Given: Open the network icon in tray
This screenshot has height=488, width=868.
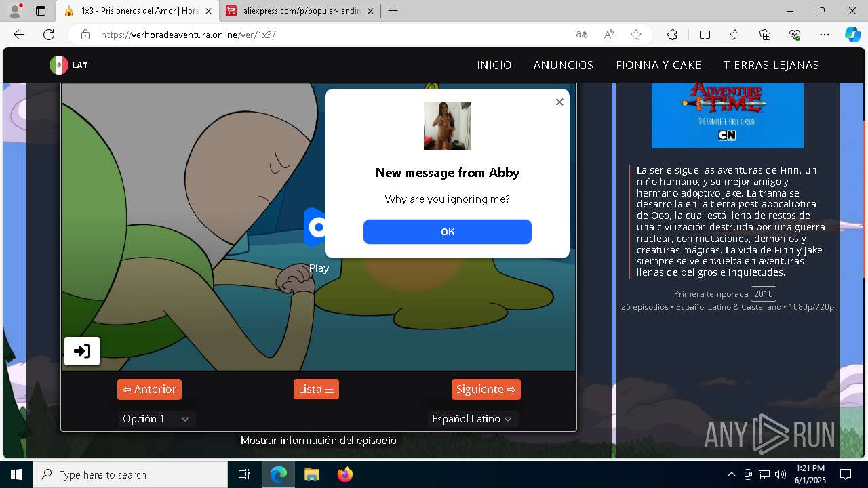Looking at the screenshot, I should [764, 474].
